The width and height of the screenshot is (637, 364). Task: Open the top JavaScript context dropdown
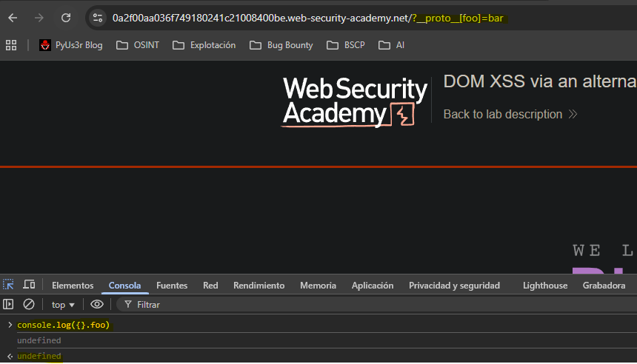63,305
